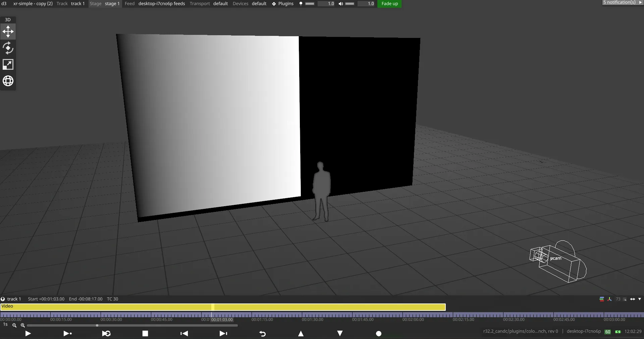Click the Stop transport button
The width and height of the screenshot is (644, 339).
tap(145, 333)
